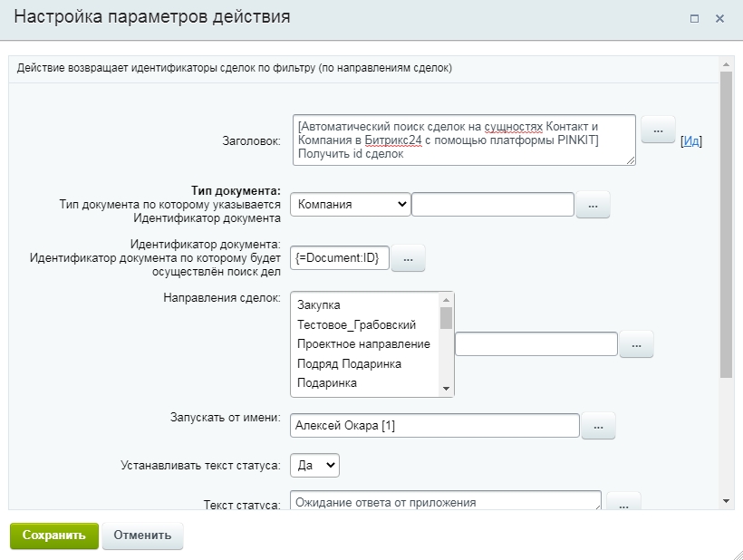Viewport: 743px width, 560px height.
Task: Click the list box down-arrow in Направления сделок
Action: pyautogui.click(x=446, y=389)
